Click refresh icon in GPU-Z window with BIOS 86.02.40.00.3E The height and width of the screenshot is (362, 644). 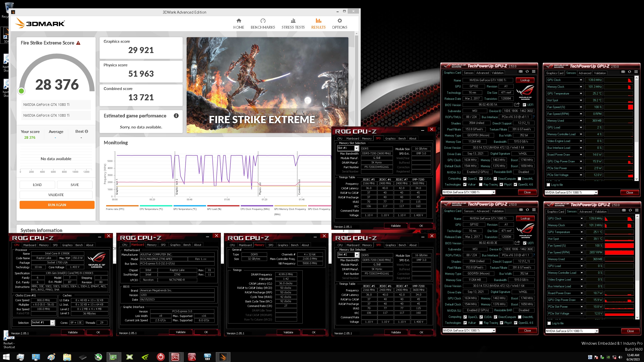(527, 210)
